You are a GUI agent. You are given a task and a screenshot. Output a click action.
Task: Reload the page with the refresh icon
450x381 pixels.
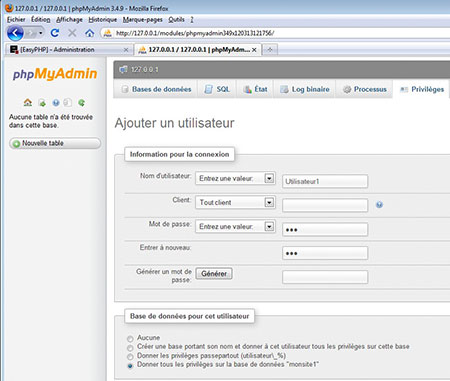point(55,33)
